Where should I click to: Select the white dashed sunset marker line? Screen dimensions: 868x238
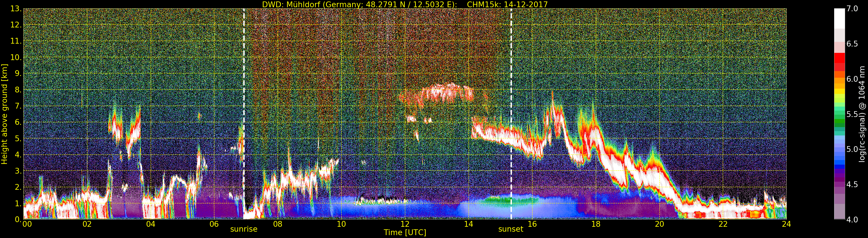click(511, 114)
